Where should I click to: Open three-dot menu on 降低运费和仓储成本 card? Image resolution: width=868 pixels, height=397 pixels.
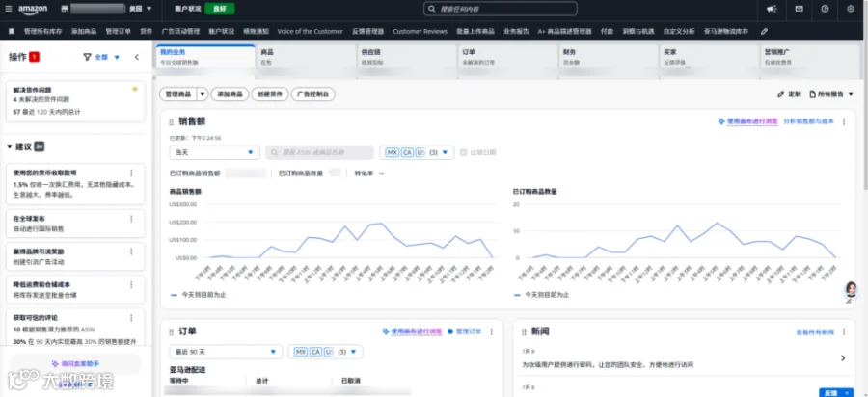[131, 285]
